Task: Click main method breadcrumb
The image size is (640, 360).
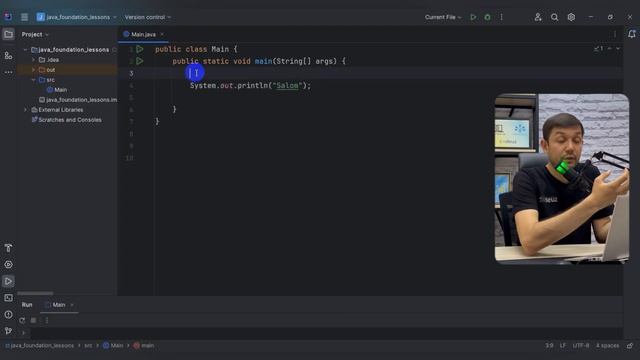Action: (x=144, y=346)
